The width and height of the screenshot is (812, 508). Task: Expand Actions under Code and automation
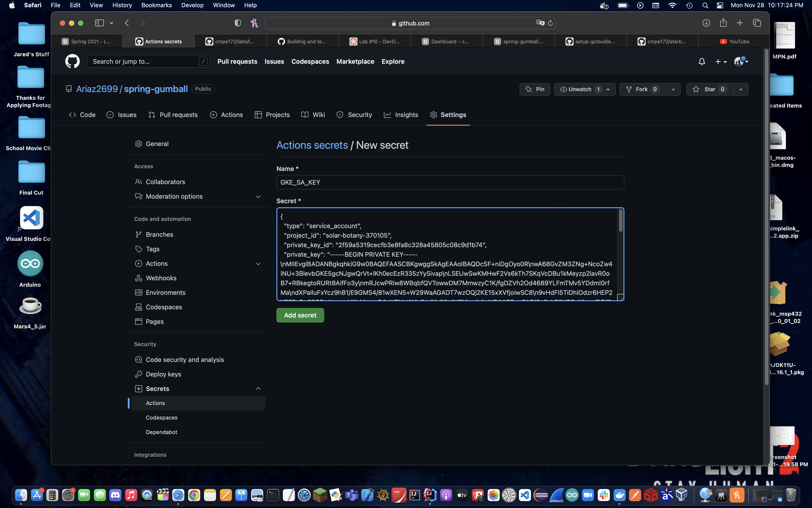pos(258,264)
